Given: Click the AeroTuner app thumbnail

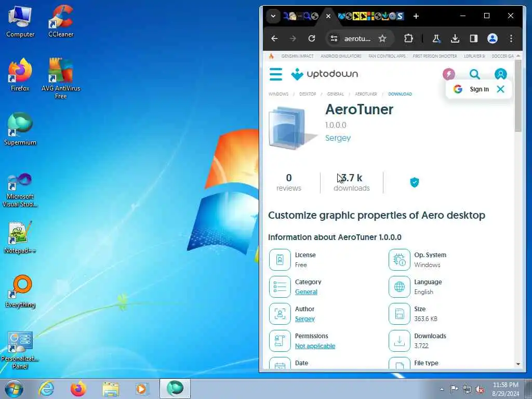Looking at the screenshot, I should coord(293,128).
